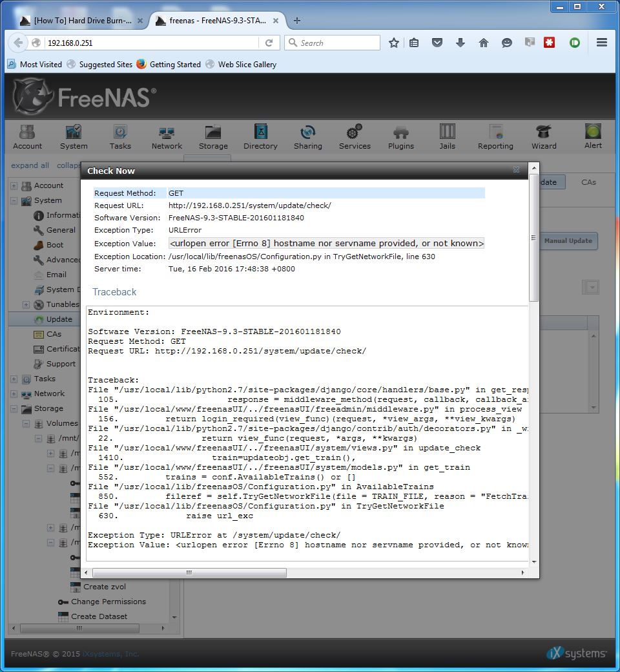620x672 pixels.
Task: Open the Suggested Sites bookmark
Action: click(100, 64)
